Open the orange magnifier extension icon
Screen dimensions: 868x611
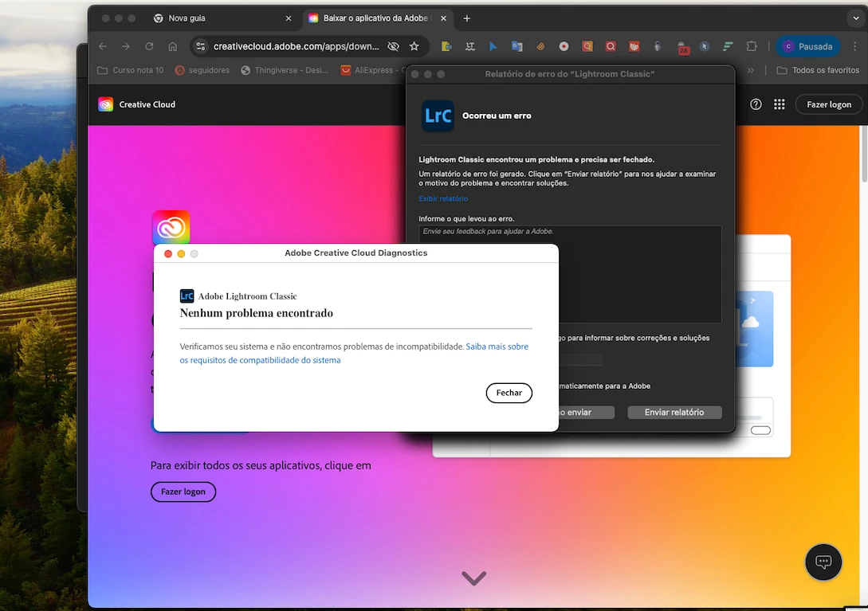tap(587, 46)
